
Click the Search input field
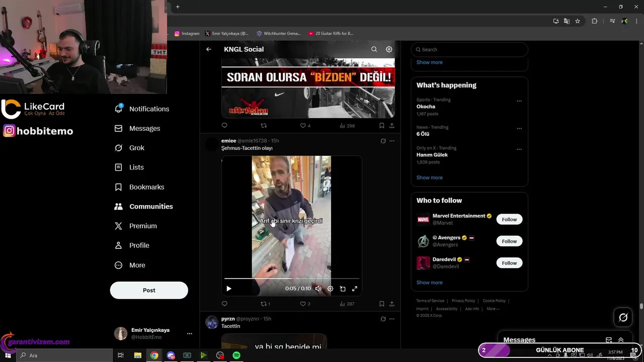[469, 49]
